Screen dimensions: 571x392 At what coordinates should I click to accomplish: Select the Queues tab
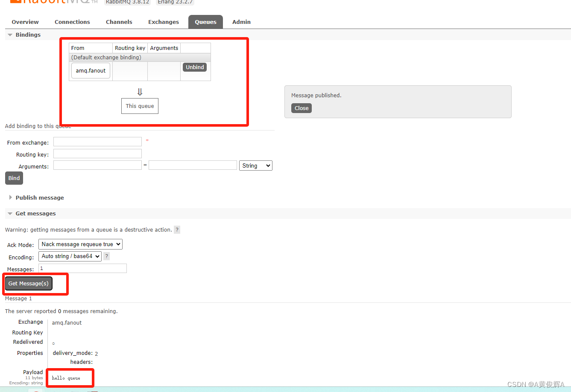[x=205, y=22]
